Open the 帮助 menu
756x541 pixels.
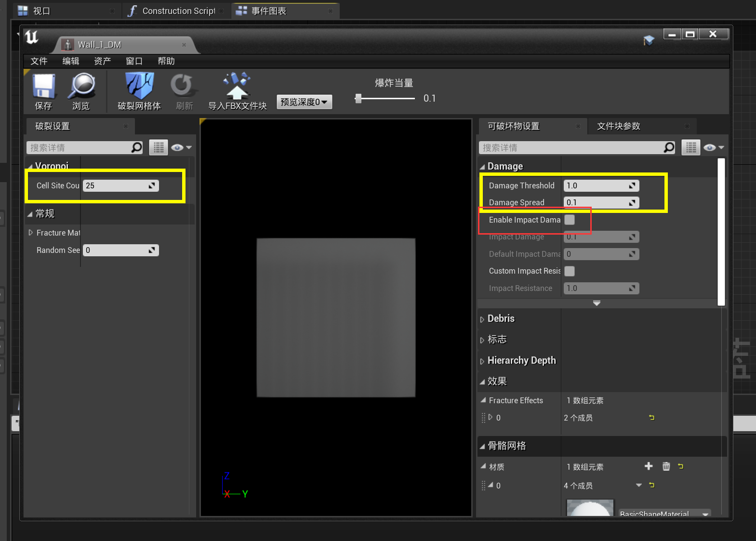pyautogui.click(x=166, y=61)
